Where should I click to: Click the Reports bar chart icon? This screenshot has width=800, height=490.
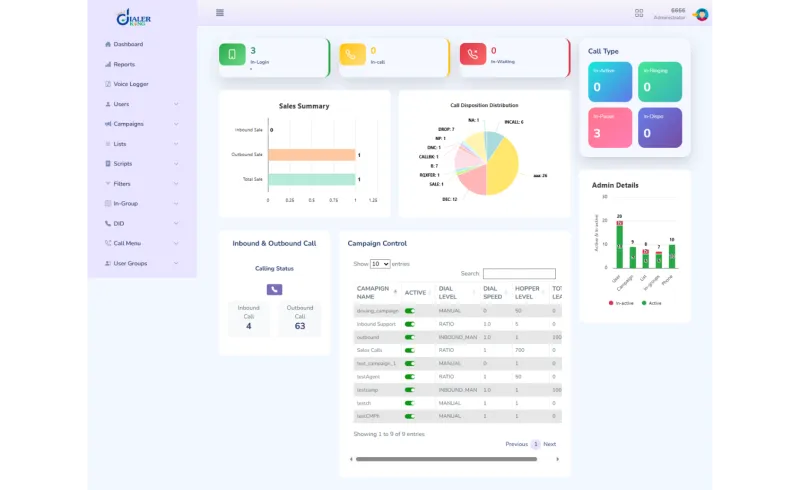point(108,64)
